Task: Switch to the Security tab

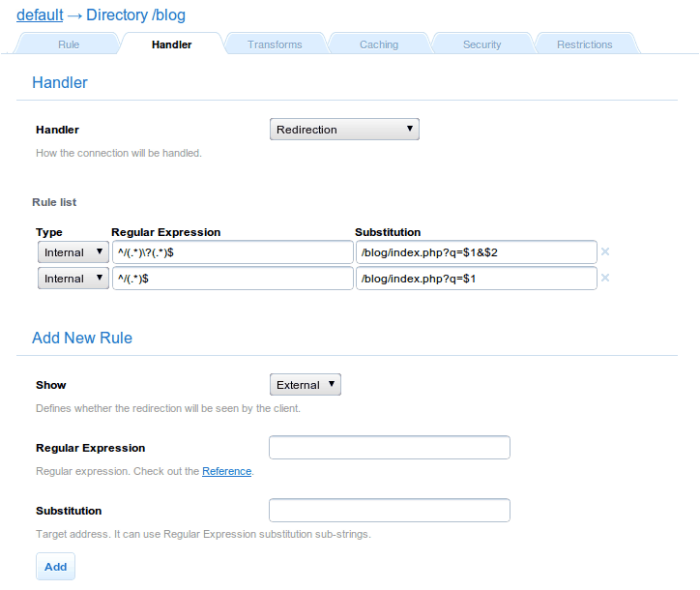Action: point(481,44)
